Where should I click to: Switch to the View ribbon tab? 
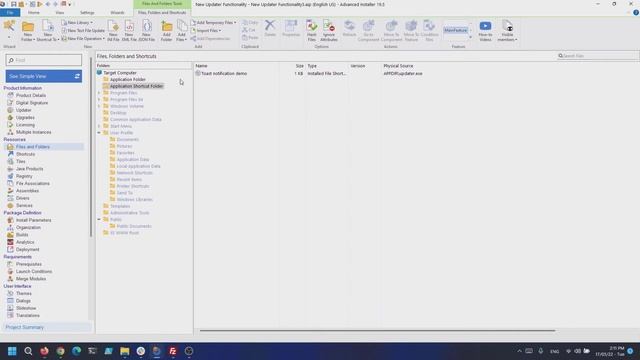pyautogui.click(x=60, y=13)
